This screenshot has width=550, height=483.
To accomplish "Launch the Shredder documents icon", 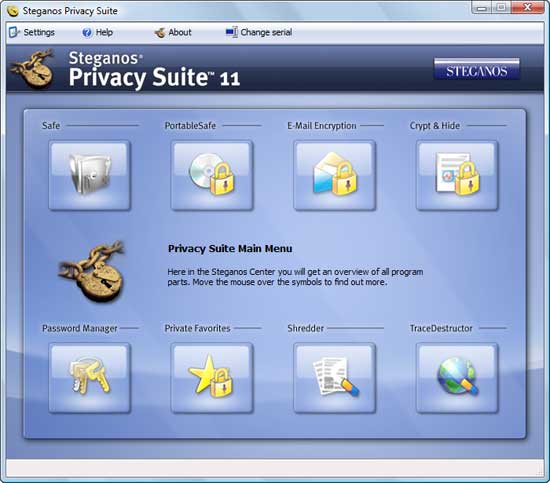I will coord(334,378).
